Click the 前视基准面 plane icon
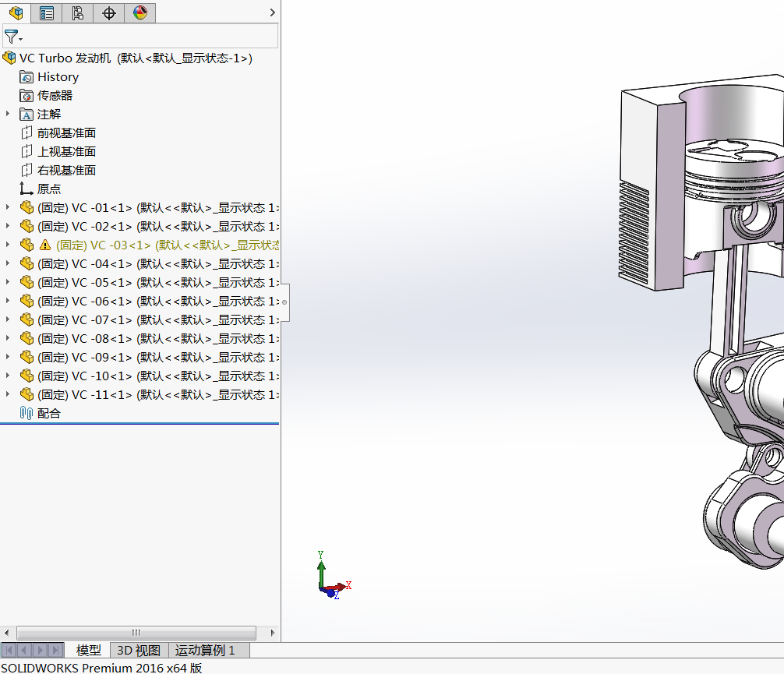The width and height of the screenshot is (784, 674). [26, 133]
